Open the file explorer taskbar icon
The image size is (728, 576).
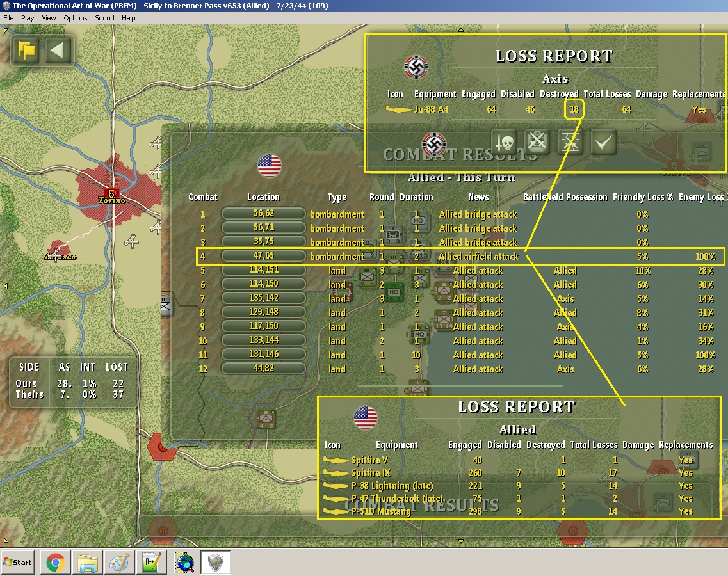pos(88,563)
